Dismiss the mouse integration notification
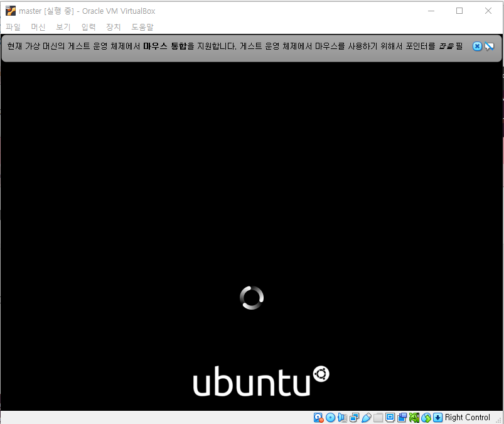The width and height of the screenshot is (504, 424). coord(477,46)
